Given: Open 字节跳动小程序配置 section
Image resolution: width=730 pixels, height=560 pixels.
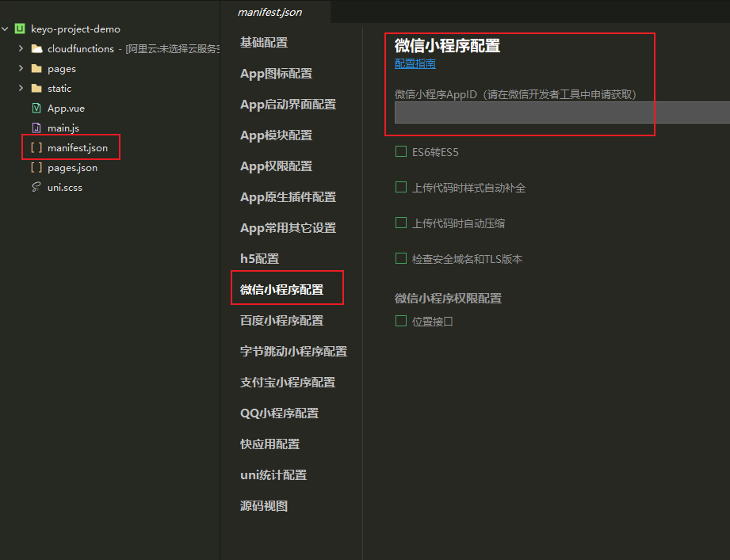Looking at the screenshot, I should 294,352.
